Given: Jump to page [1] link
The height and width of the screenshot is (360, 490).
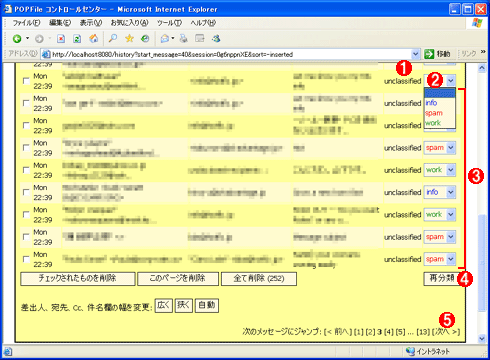Looking at the screenshot, I should [358, 332].
